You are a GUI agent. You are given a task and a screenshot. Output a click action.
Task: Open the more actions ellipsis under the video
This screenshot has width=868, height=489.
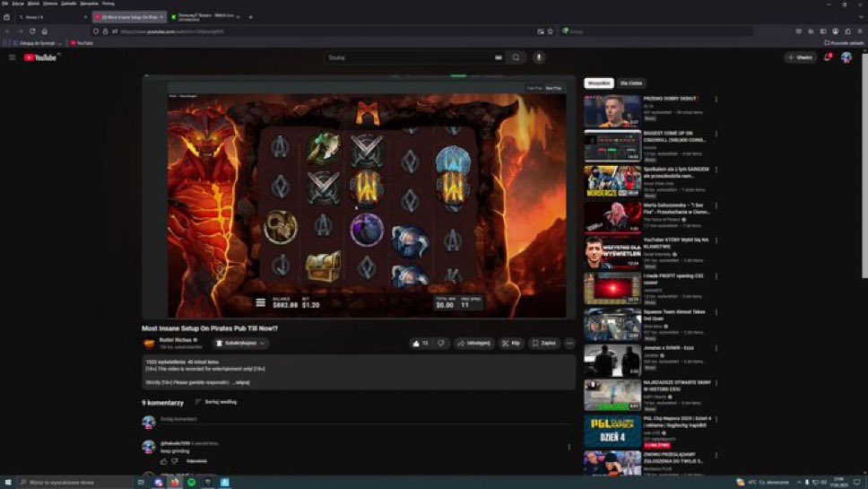pos(569,344)
